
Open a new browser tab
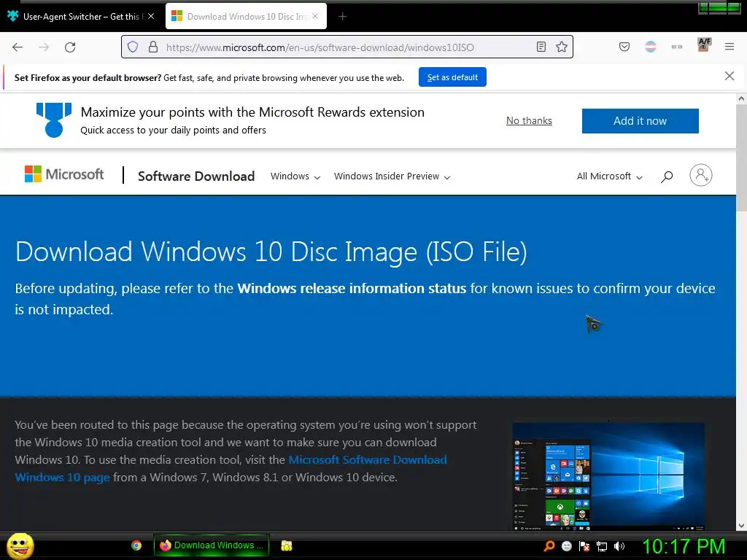(343, 17)
